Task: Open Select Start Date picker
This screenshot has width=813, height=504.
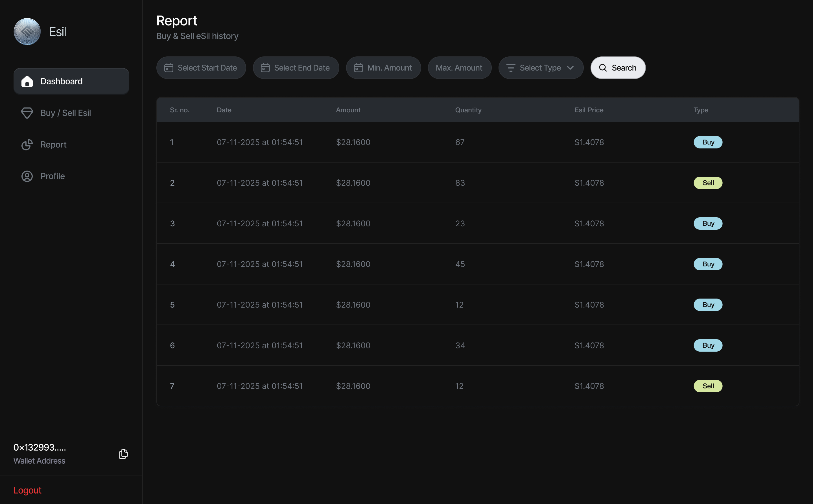Action: click(x=207, y=68)
